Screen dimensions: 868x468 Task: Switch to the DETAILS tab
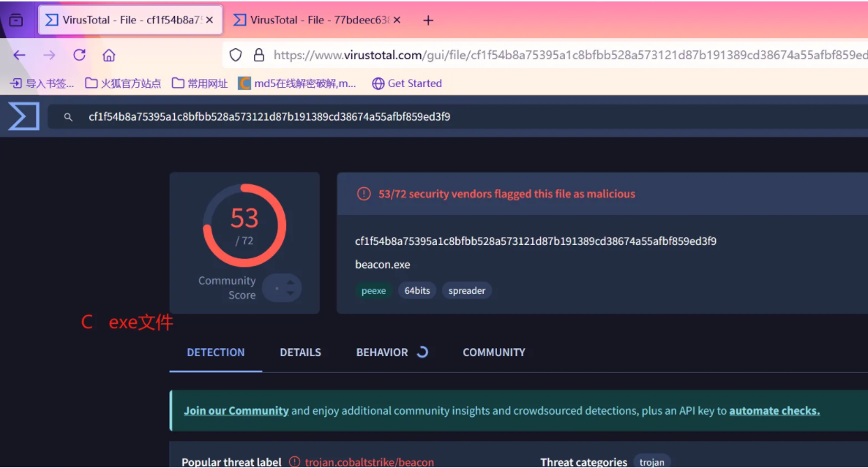coord(300,352)
